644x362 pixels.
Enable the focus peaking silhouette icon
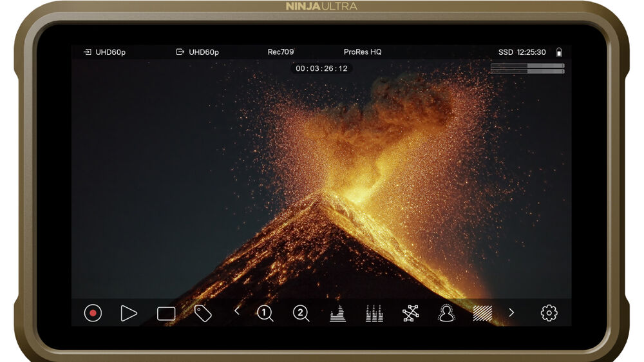point(446,313)
